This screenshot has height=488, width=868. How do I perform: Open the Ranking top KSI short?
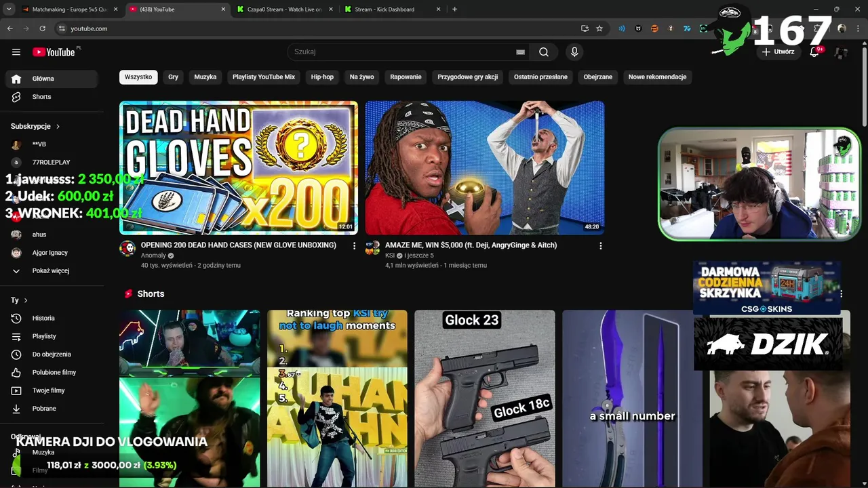tap(337, 399)
